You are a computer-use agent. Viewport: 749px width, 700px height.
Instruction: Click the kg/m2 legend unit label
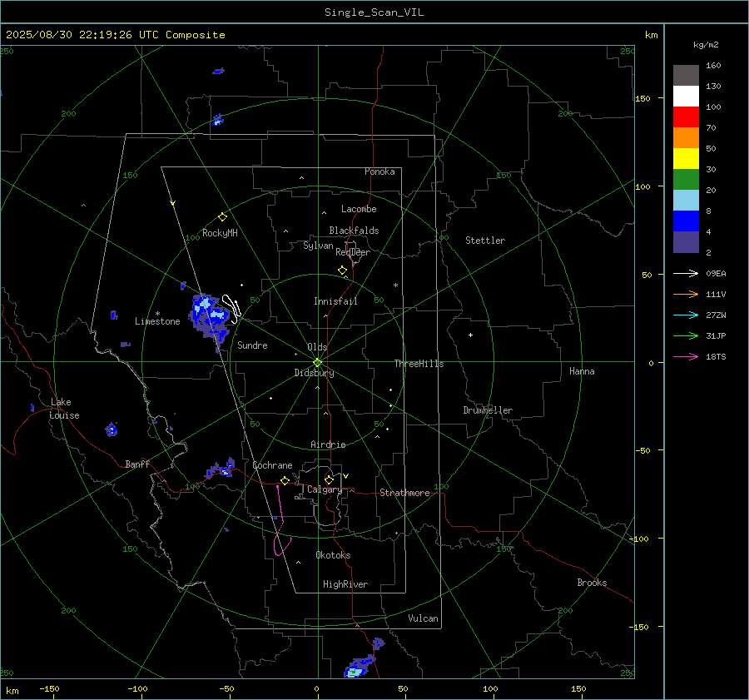click(706, 45)
